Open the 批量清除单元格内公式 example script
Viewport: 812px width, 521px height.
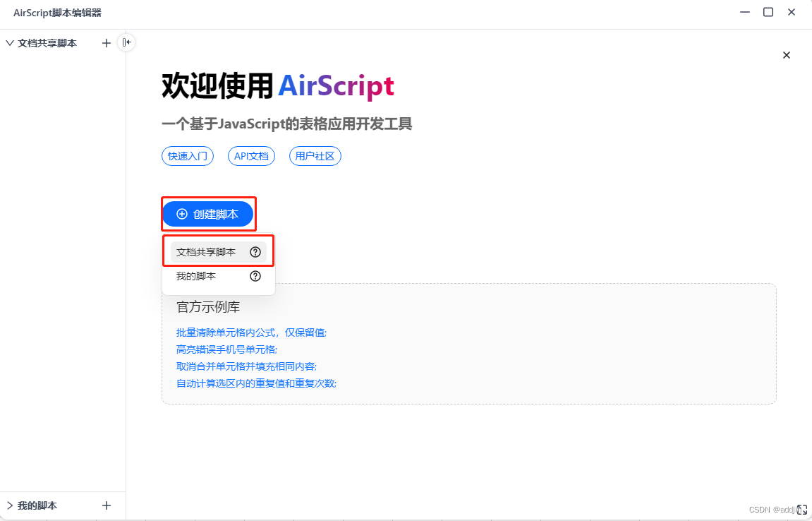click(x=251, y=333)
